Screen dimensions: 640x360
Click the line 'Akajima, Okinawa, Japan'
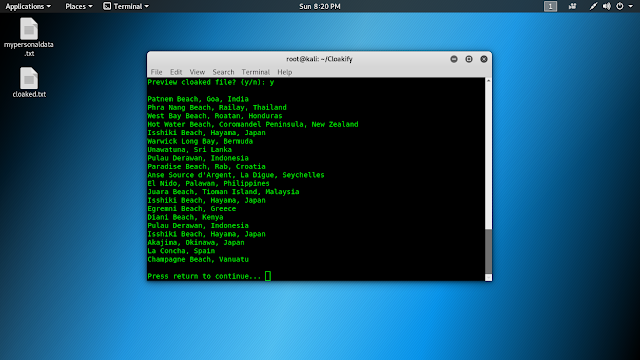point(196,242)
